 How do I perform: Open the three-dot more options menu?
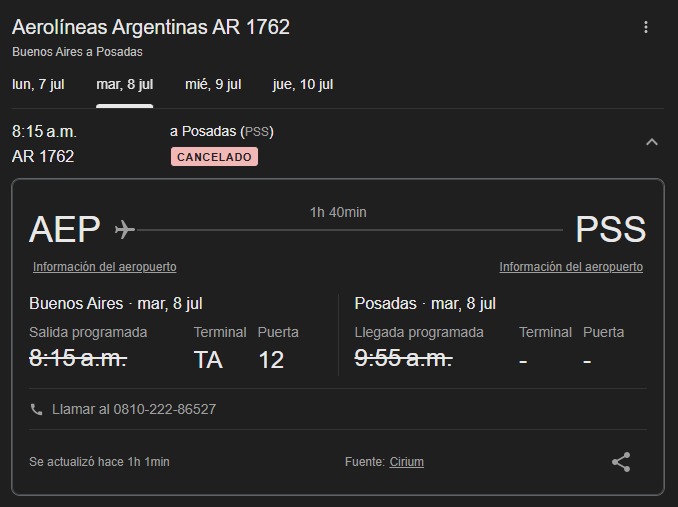(646, 27)
